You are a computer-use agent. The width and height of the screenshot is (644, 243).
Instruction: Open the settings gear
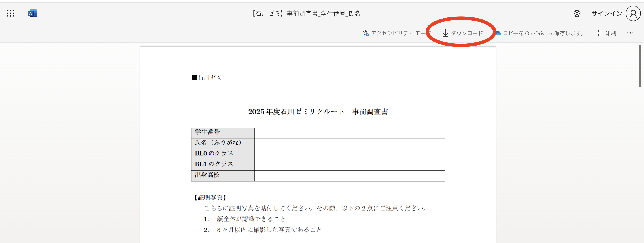(x=577, y=13)
